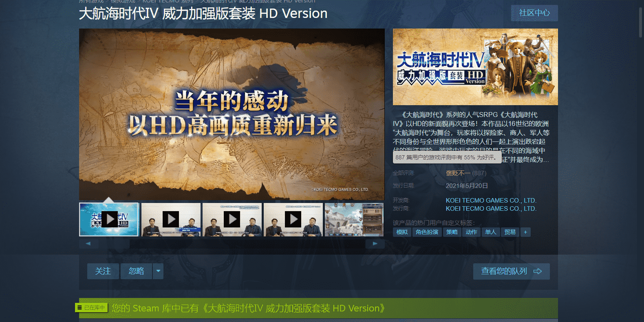
Task: Click the 关注 follow button
Action: coord(103,271)
